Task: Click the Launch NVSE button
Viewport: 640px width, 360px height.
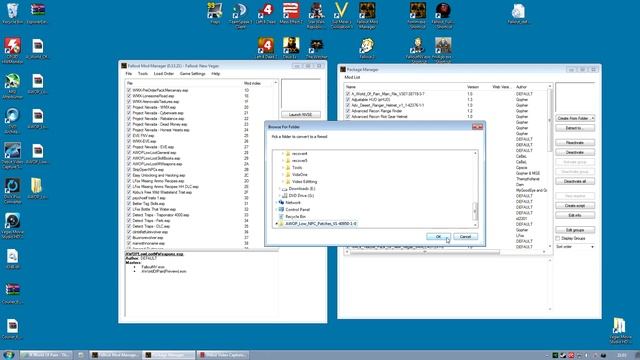Action: click(x=300, y=115)
